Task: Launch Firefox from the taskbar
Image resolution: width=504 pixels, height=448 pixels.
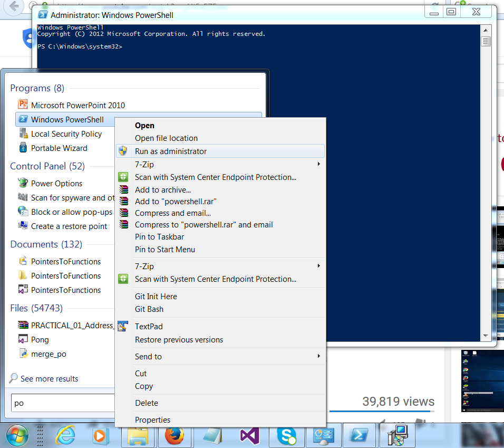Action: point(175,435)
